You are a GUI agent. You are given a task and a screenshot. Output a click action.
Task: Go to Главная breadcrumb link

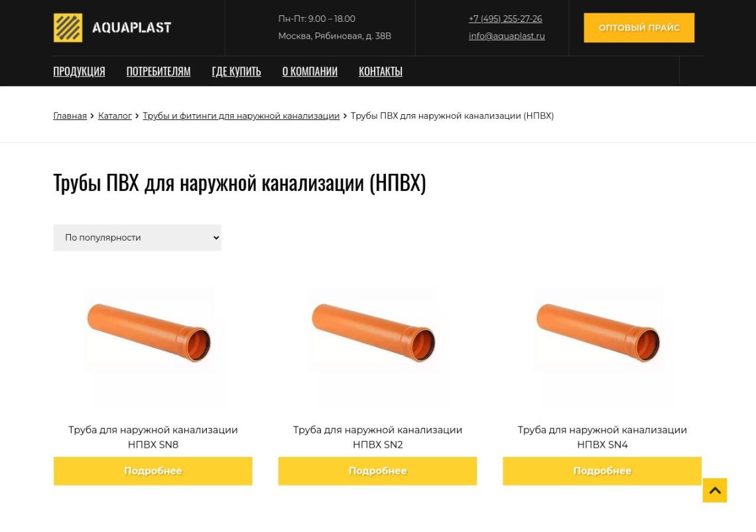70,116
